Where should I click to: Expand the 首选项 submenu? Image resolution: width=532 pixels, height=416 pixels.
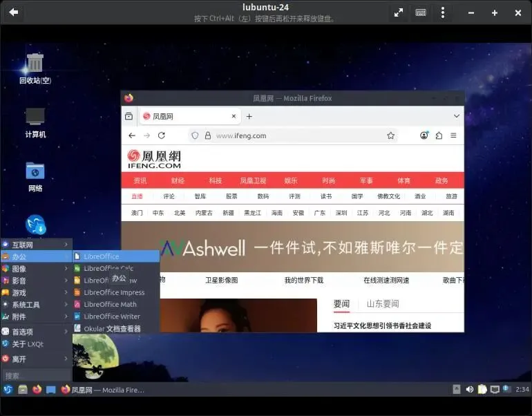click(x=36, y=332)
